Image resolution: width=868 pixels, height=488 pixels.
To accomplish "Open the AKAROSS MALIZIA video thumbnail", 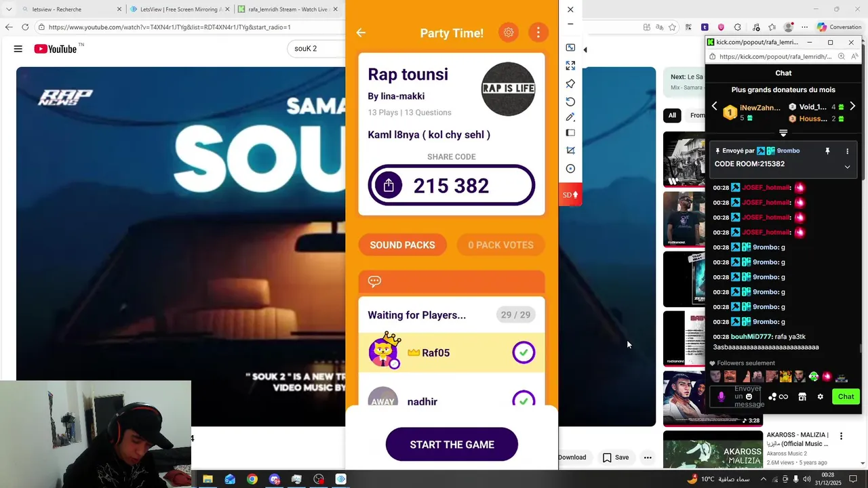I will (713, 449).
